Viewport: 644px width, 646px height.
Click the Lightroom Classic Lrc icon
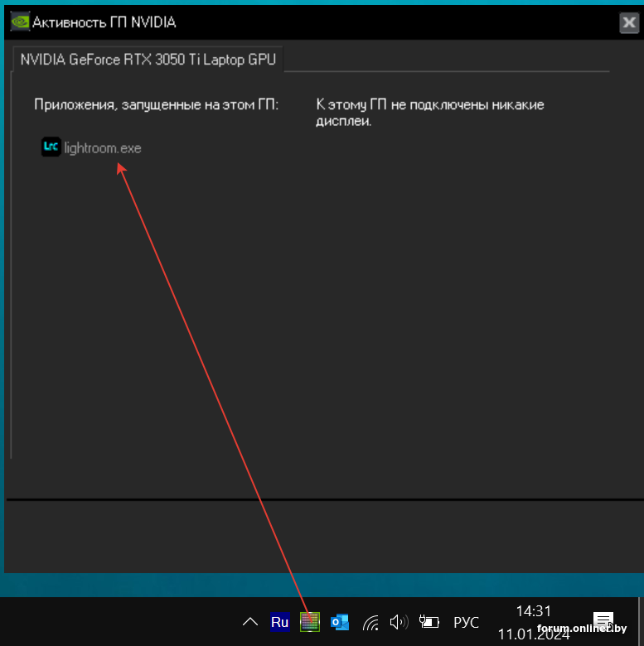pyautogui.click(x=51, y=147)
